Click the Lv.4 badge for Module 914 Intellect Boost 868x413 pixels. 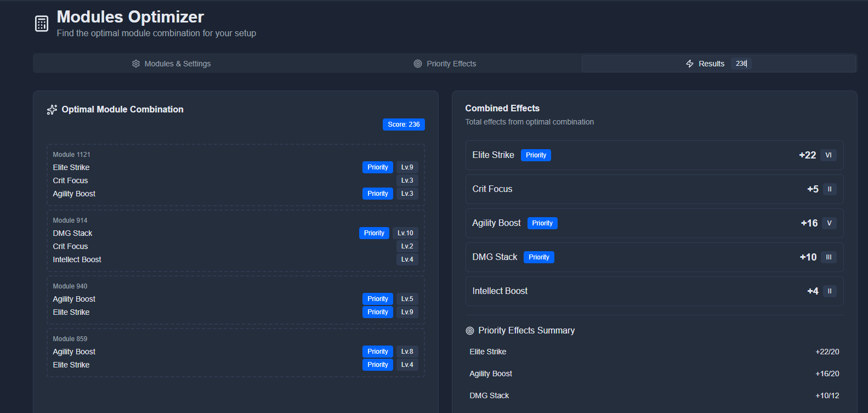click(407, 259)
